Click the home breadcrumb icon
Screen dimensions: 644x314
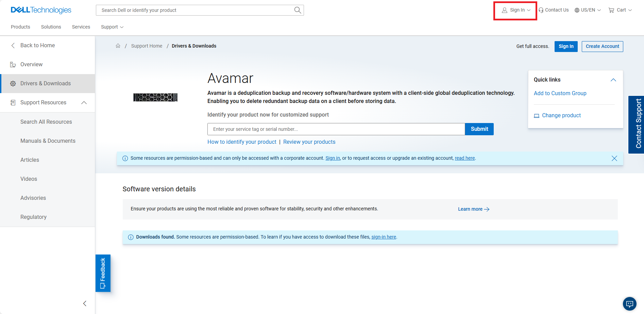pos(118,46)
